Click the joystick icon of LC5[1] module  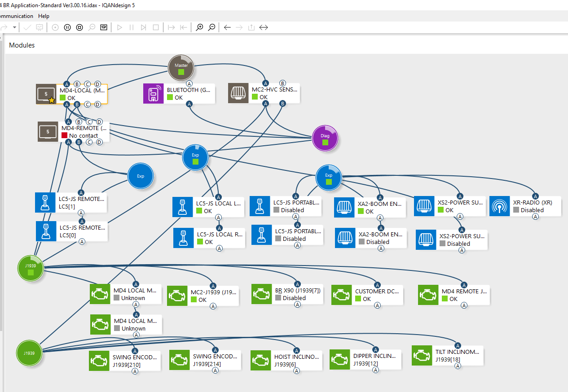(x=45, y=203)
